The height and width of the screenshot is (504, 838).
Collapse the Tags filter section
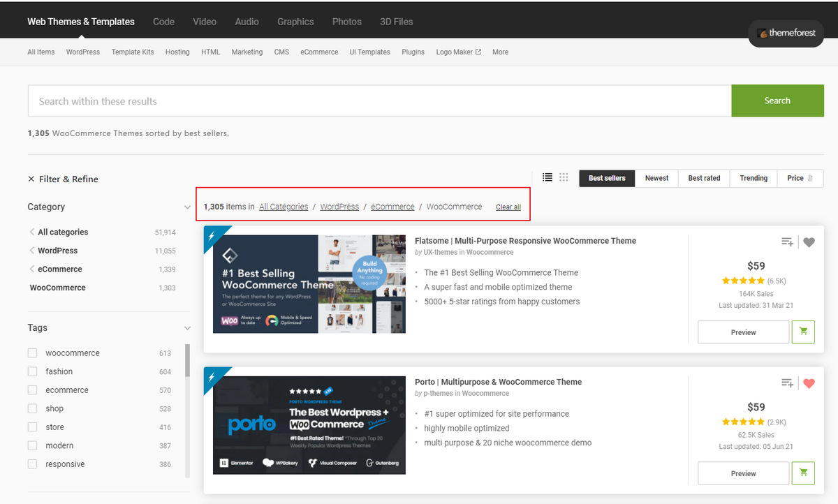click(x=187, y=328)
